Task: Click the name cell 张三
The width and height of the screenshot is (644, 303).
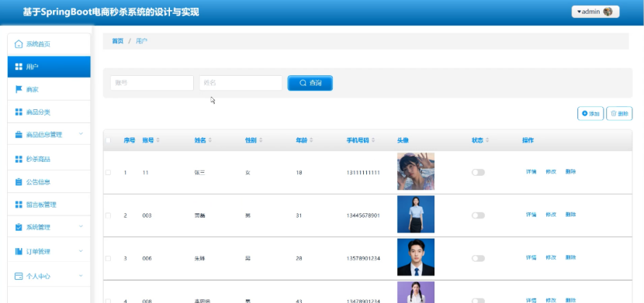Action: pos(199,173)
